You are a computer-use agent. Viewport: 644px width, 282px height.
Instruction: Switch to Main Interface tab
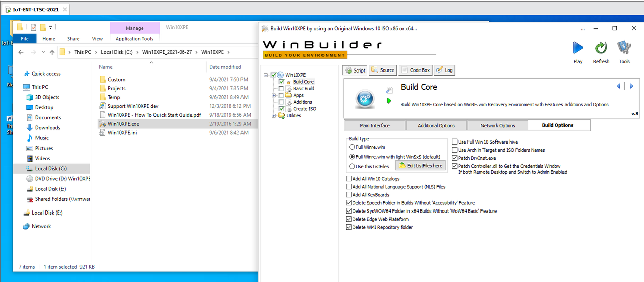pyautogui.click(x=375, y=125)
